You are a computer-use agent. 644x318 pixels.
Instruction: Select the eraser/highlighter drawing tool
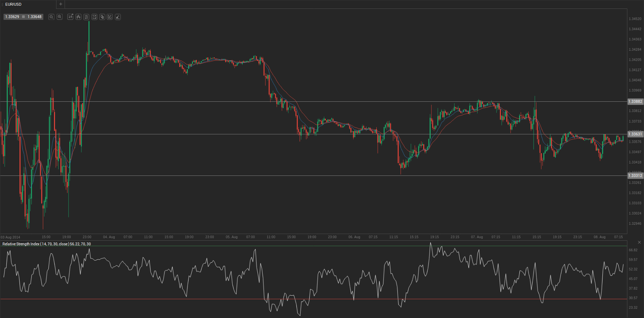click(x=118, y=17)
